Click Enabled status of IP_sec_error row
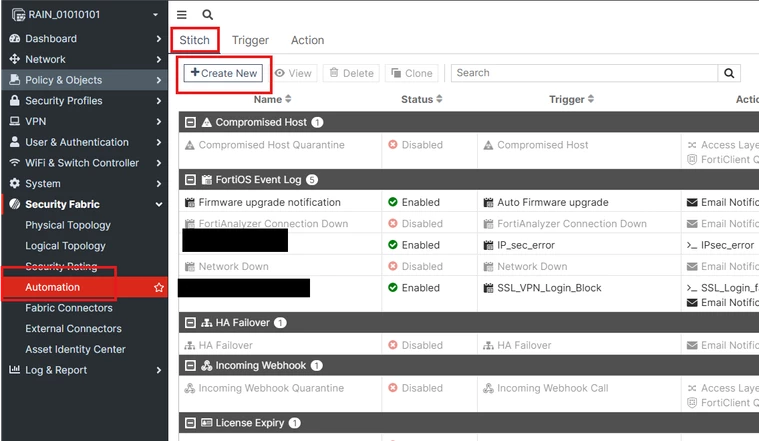Viewport: 759px width, 441px height. [414, 245]
